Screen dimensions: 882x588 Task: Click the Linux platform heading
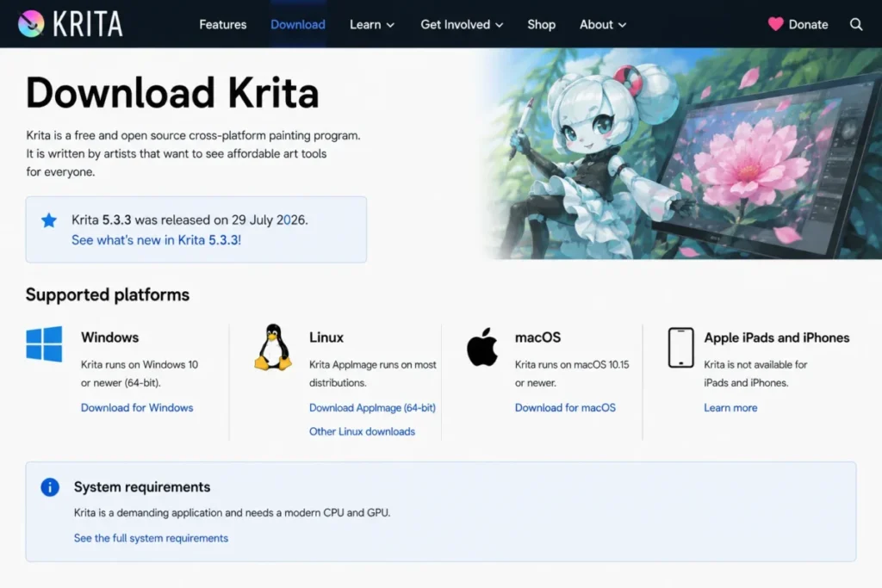(x=326, y=337)
